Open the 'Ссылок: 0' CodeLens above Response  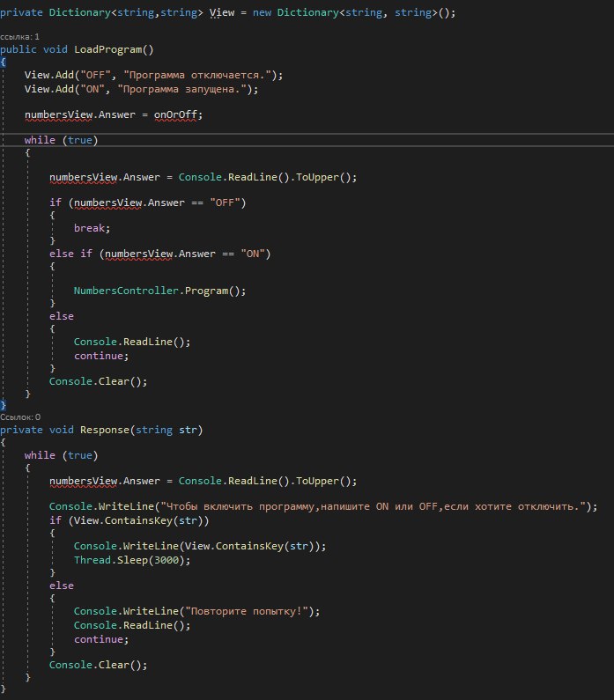[20, 417]
